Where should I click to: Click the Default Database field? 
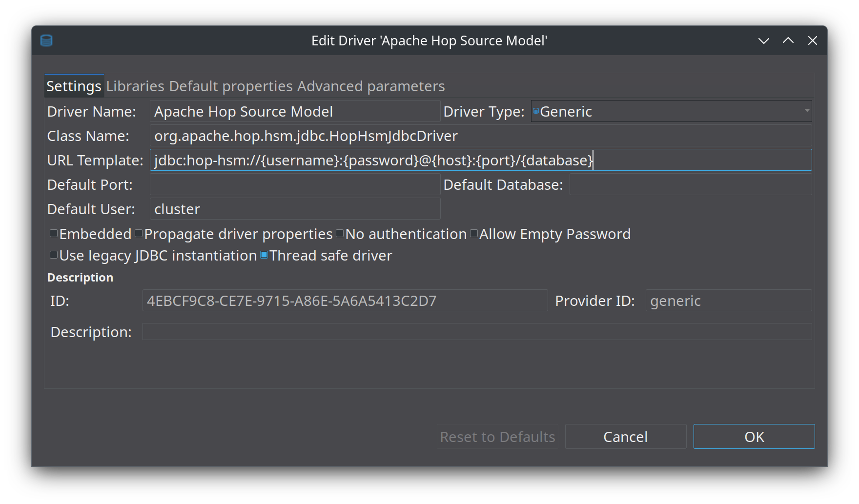(691, 184)
